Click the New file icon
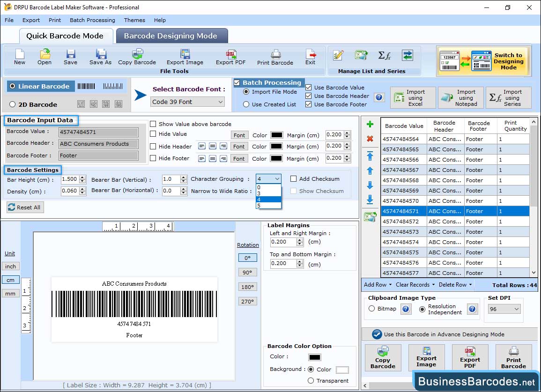 tap(20, 57)
